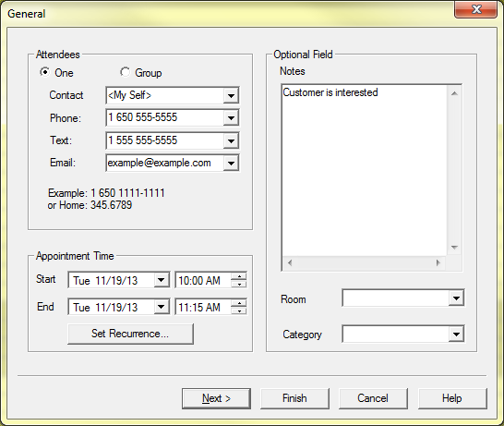Open the Contact dropdown
The width and height of the screenshot is (504, 426).
click(231, 95)
